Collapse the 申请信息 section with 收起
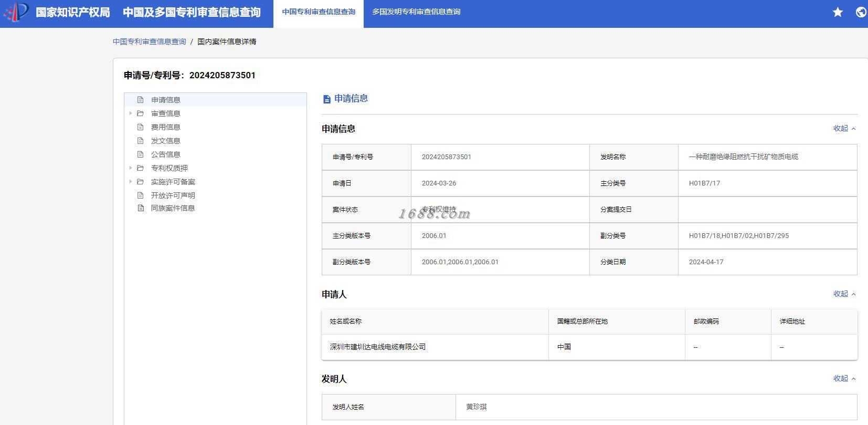 844,128
